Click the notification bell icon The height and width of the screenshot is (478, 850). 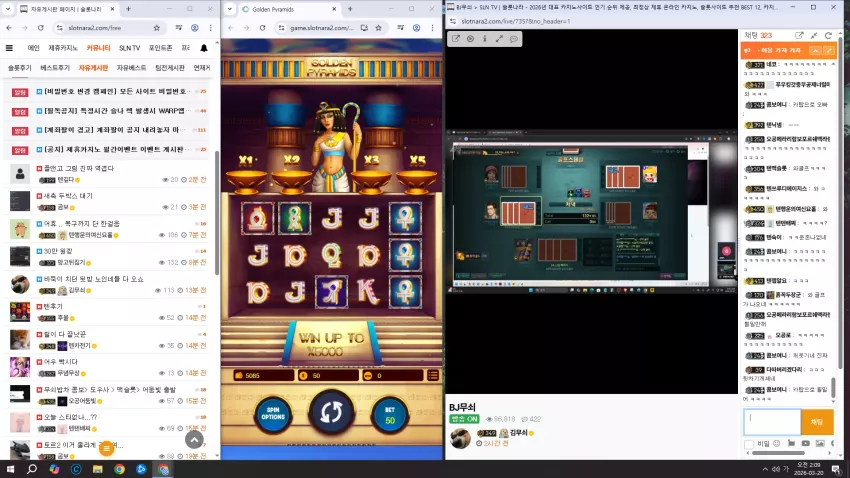pos(204,48)
